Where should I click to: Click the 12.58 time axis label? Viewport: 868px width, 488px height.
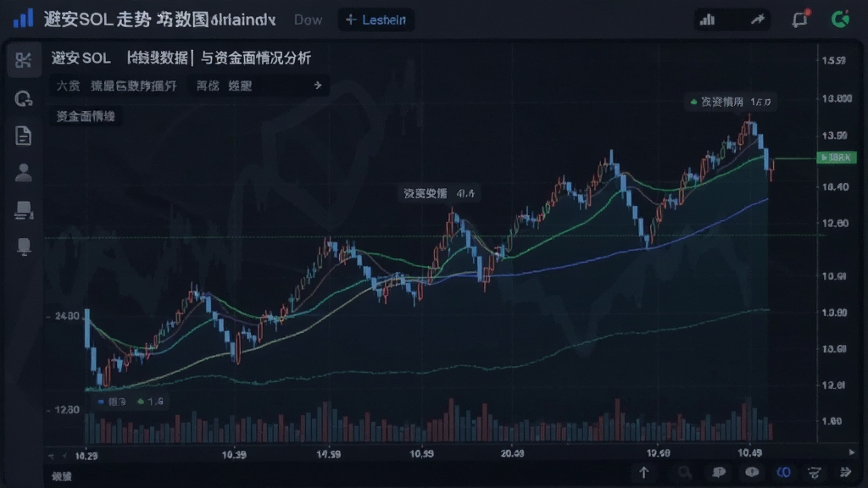point(658,453)
